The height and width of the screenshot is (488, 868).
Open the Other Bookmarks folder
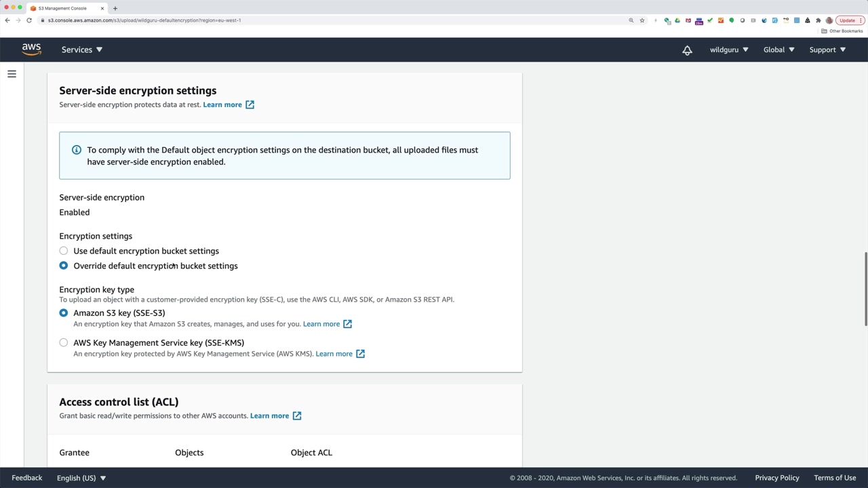coord(842,31)
